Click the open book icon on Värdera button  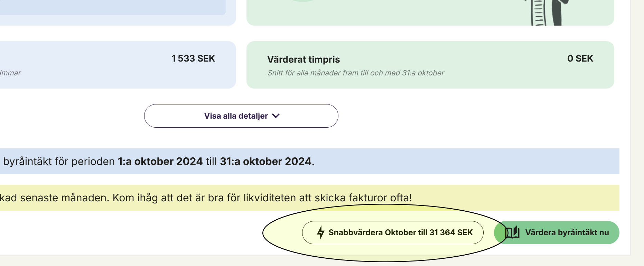pos(512,232)
